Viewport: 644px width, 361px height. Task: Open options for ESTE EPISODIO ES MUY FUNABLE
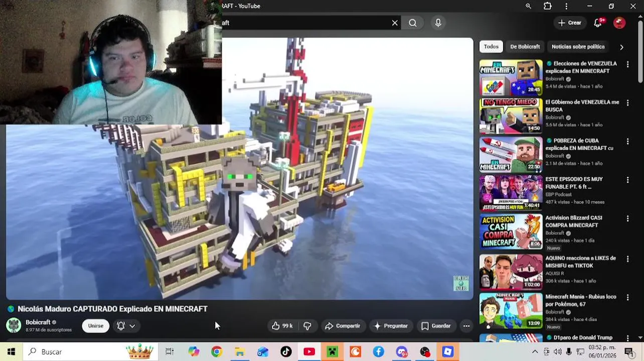click(x=627, y=179)
